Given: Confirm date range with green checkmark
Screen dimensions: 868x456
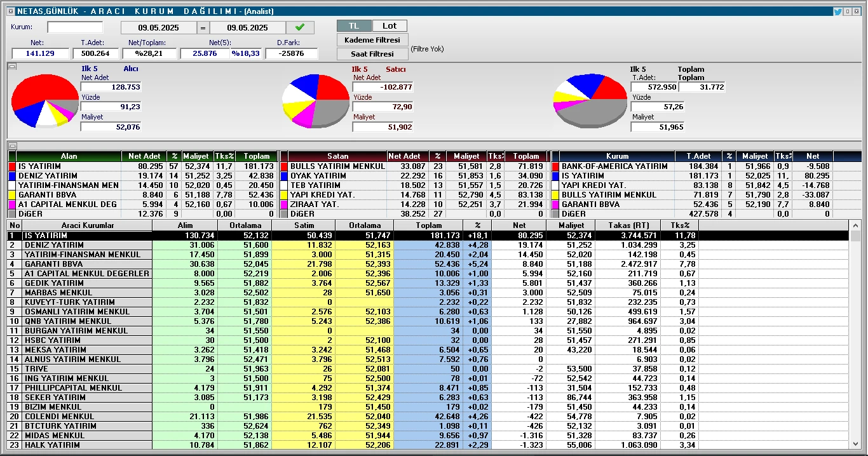Looking at the screenshot, I should click(x=300, y=27).
